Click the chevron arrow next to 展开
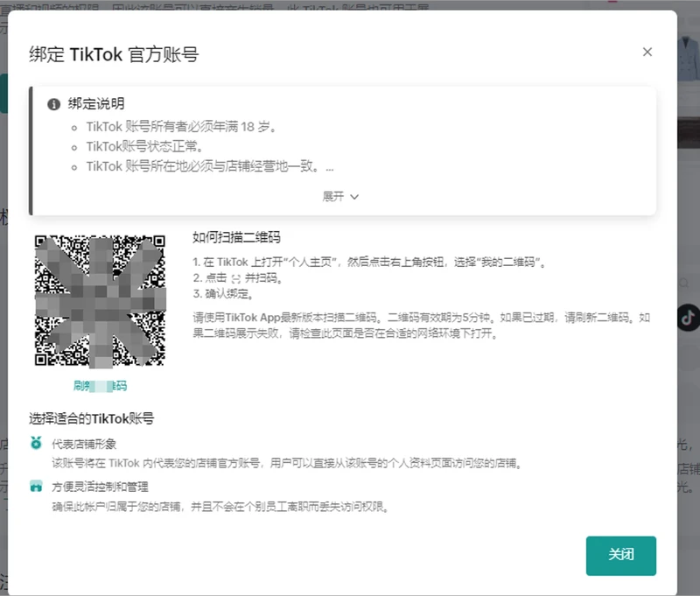 354,197
